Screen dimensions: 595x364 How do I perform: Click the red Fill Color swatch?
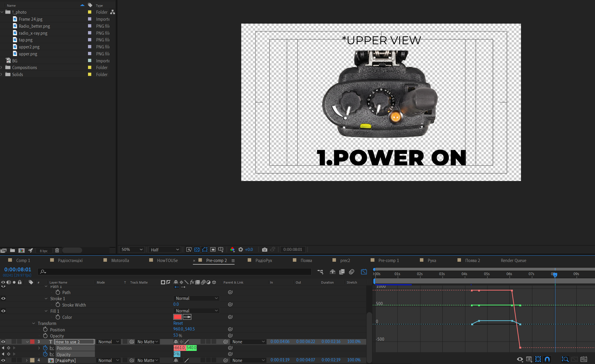click(177, 317)
